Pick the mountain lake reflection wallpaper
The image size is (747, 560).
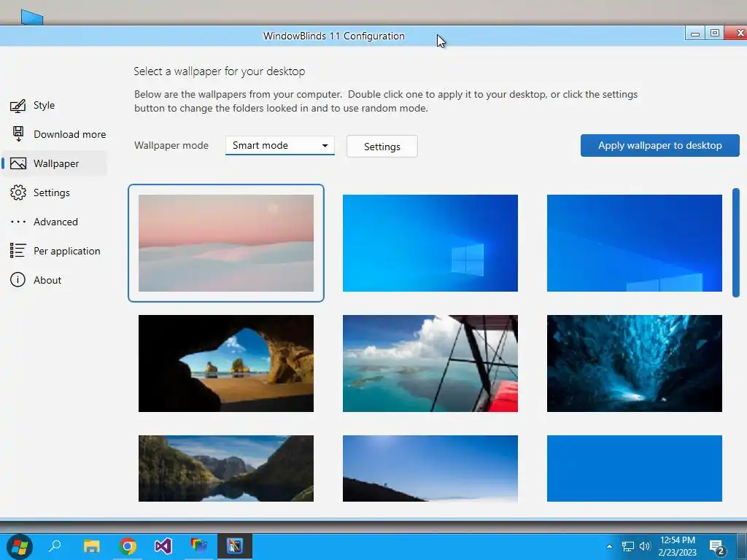coord(226,468)
